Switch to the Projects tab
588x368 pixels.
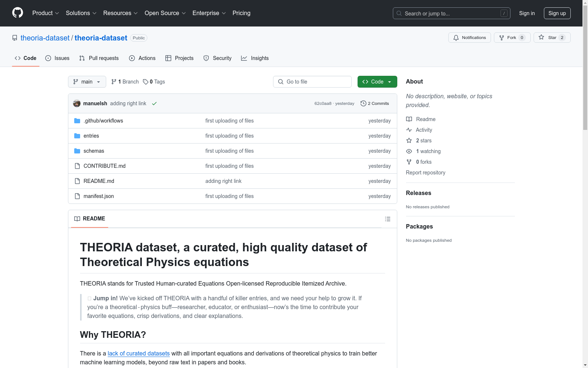tap(179, 58)
